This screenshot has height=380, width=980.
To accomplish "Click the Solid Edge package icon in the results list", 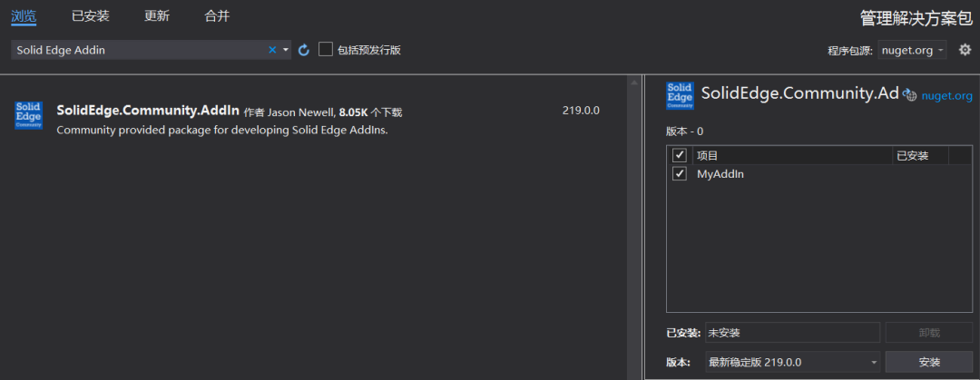I will click(x=28, y=115).
